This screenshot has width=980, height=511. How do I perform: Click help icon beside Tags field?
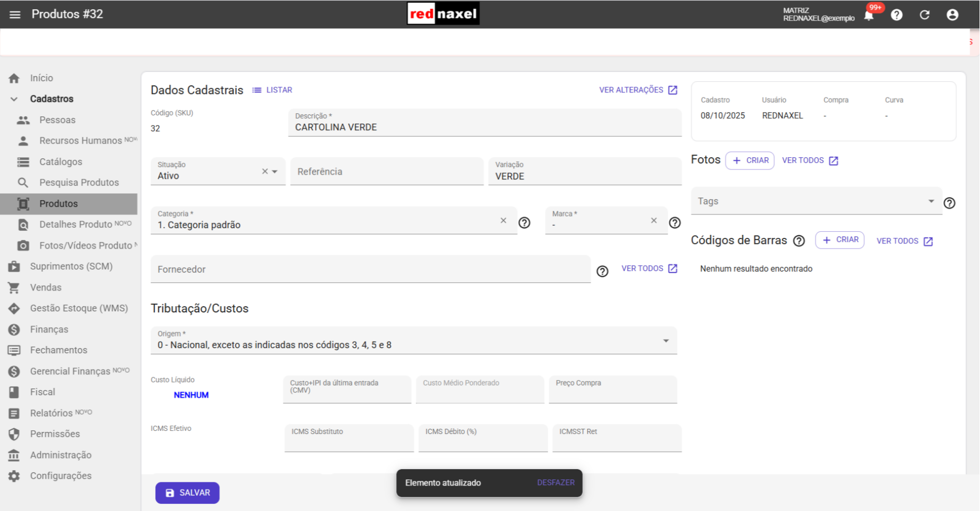tap(949, 203)
